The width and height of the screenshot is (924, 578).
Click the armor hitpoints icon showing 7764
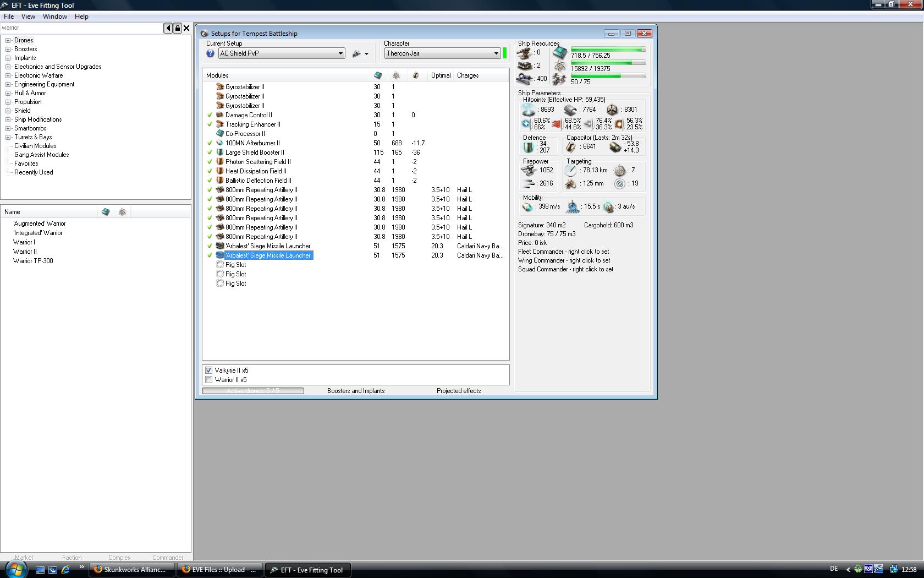point(570,110)
